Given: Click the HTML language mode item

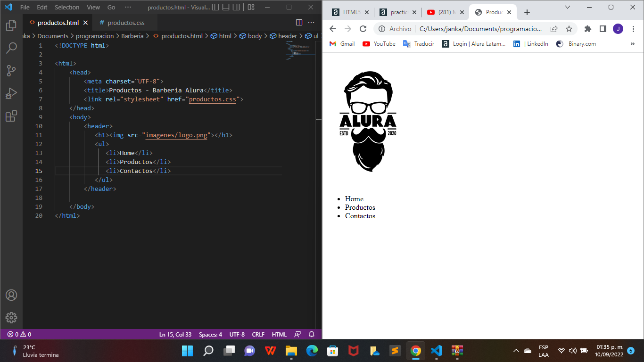Looking at the screenshot, I should (x=279, y=334).
